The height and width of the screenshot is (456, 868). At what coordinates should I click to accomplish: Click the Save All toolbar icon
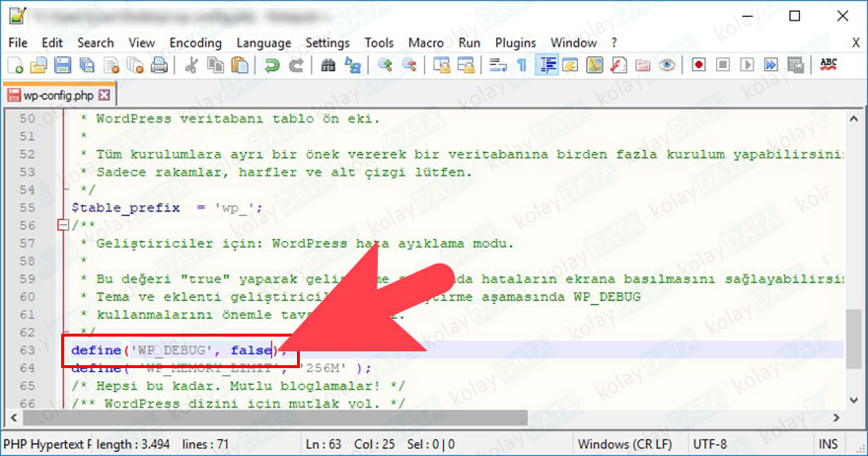pyautogui.click(x=87, y=65)
